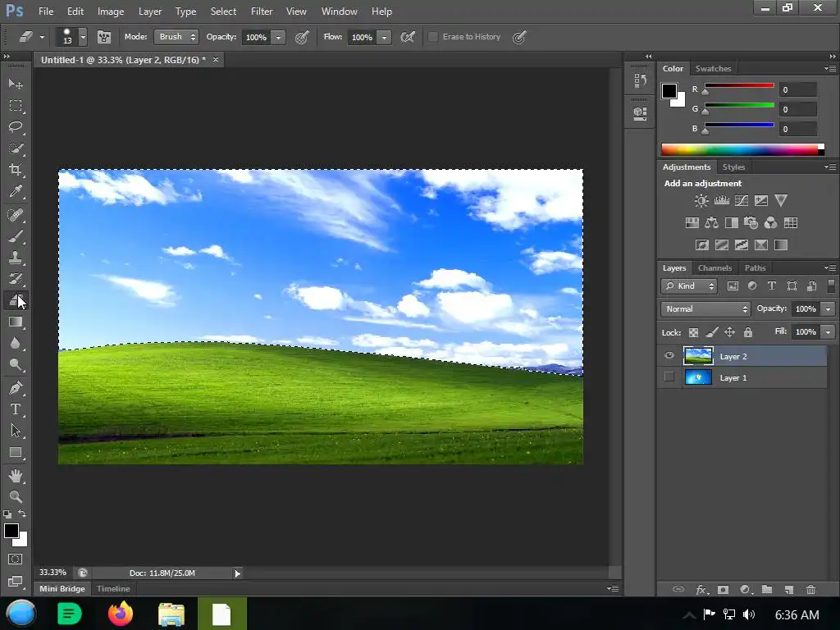Select the Zoom tool

(x=16, y=497)
